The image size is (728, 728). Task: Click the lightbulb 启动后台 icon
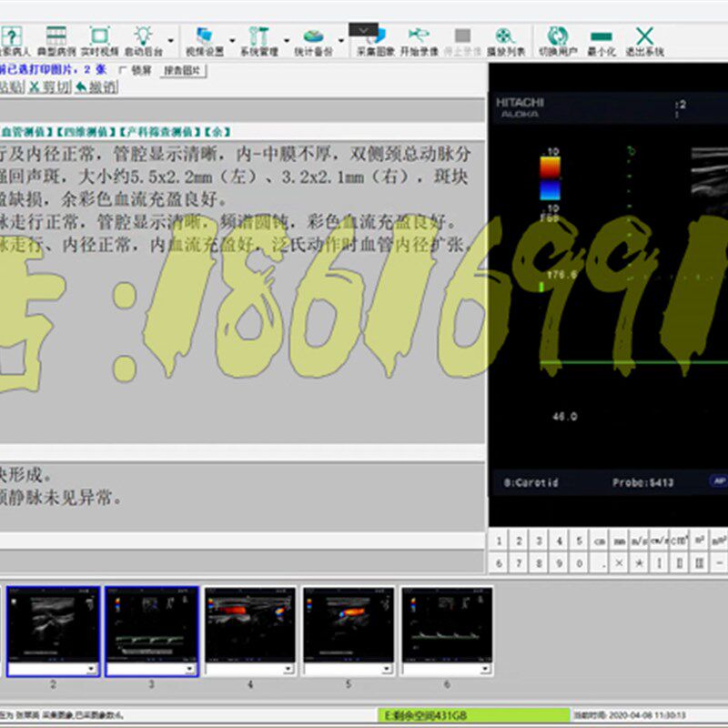pos(143,40)
